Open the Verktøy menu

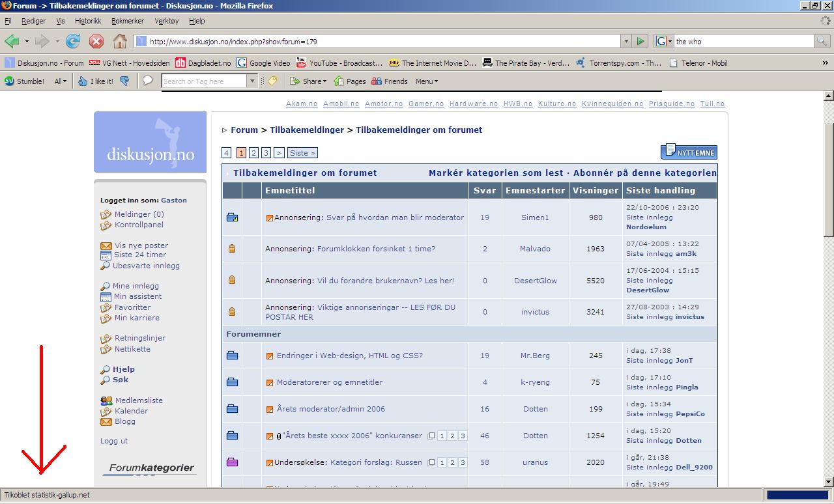(x=167, y=21)
